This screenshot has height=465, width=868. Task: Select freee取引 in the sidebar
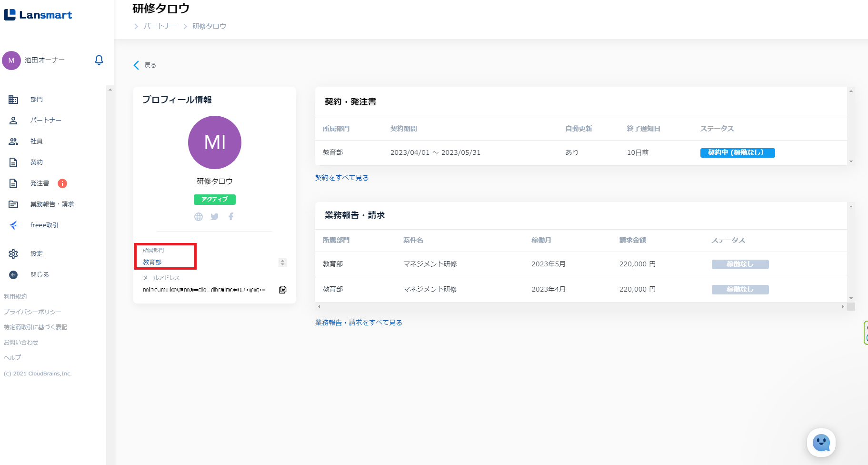(44, 225)
